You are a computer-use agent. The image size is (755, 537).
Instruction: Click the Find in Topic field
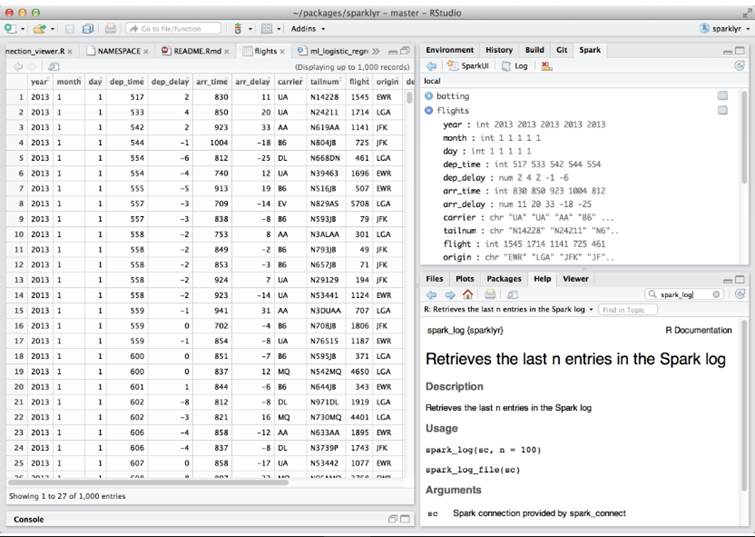(628, 310)
